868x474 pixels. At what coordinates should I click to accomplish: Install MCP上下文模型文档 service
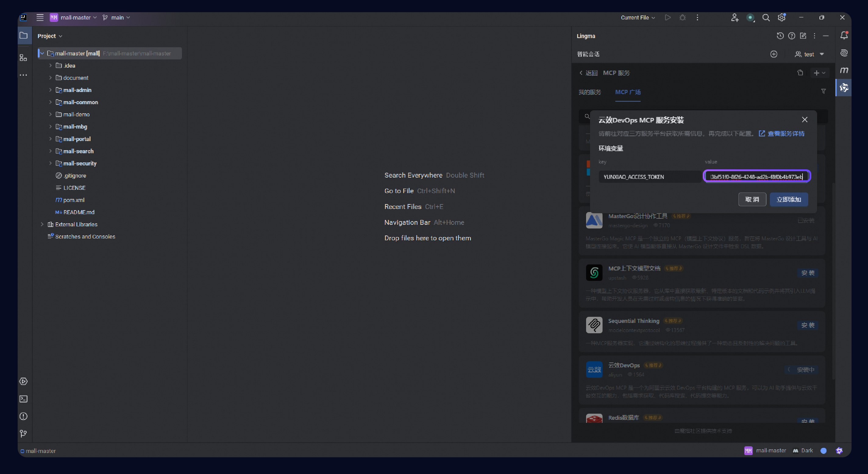[808, 273]
